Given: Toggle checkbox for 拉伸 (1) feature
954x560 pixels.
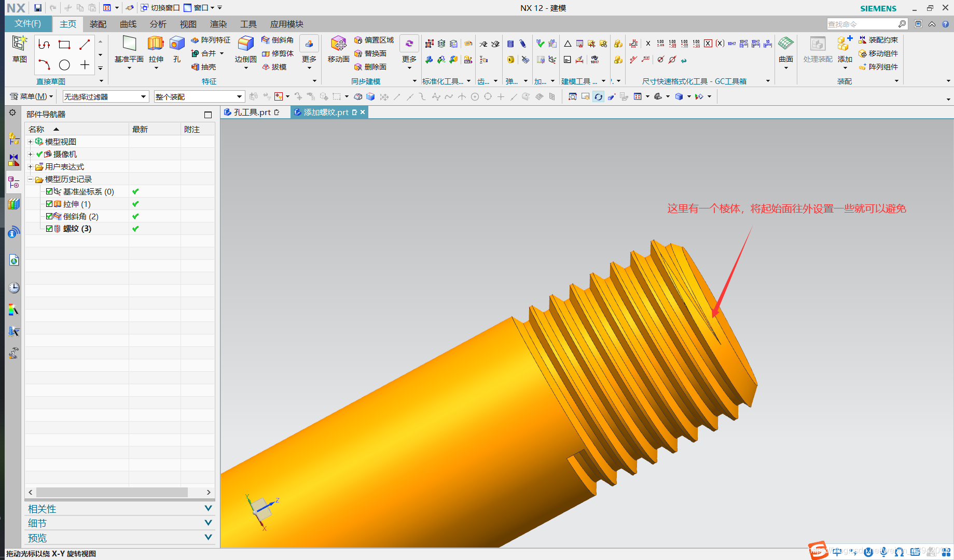Looking at the screenshot, I should coord(49,204).
